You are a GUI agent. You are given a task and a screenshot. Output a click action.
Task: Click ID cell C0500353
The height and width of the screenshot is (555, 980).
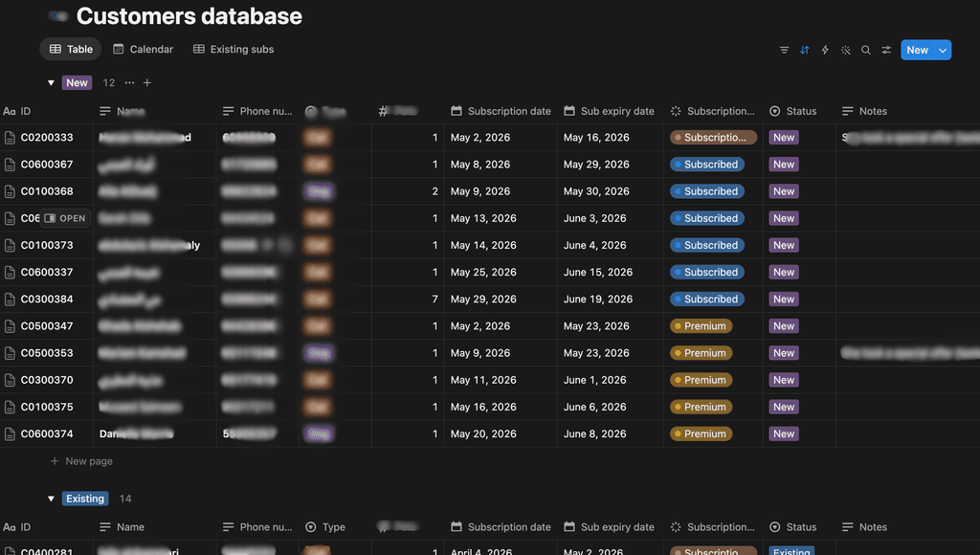click(47, 352)
